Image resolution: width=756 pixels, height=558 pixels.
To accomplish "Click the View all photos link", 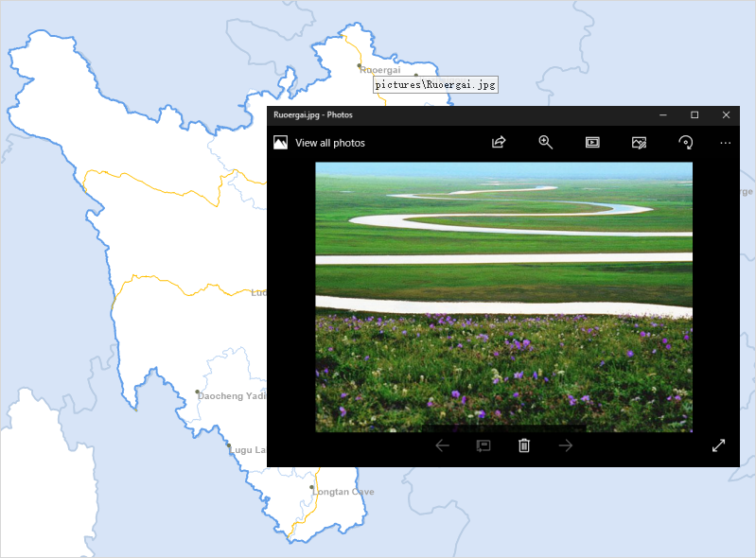I will 329,143.
